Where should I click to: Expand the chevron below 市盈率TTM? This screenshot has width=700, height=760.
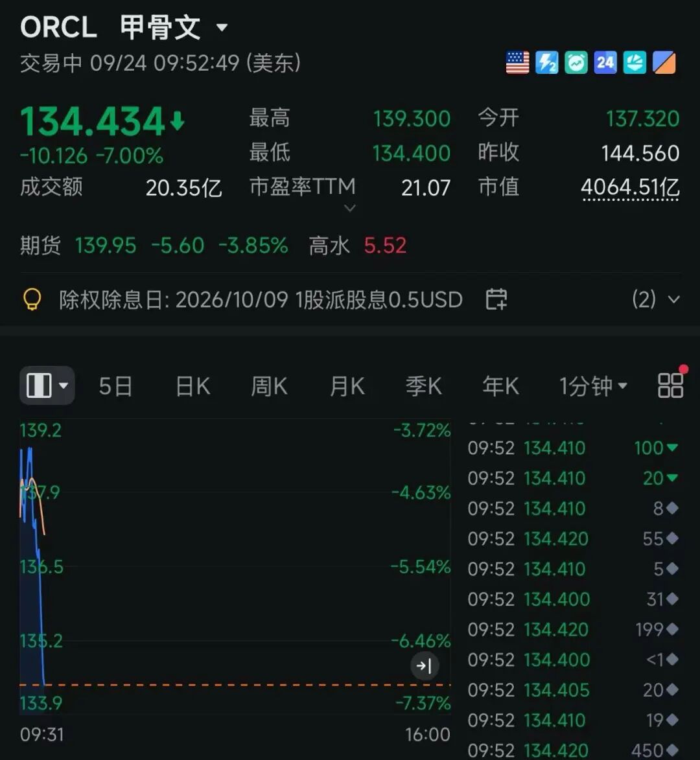click(350, 208)
